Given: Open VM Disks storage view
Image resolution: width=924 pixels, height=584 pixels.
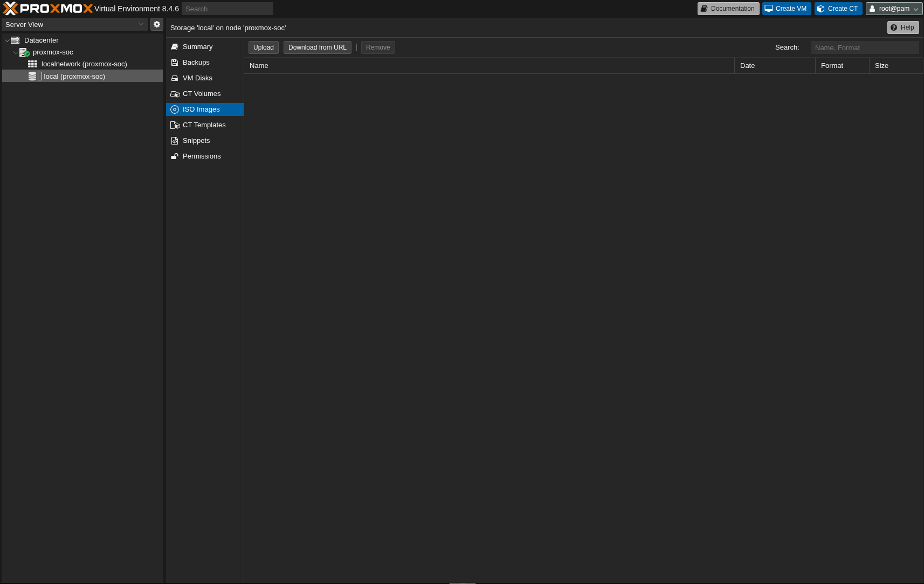Looking at the screenshot, I should click(197, 78).
